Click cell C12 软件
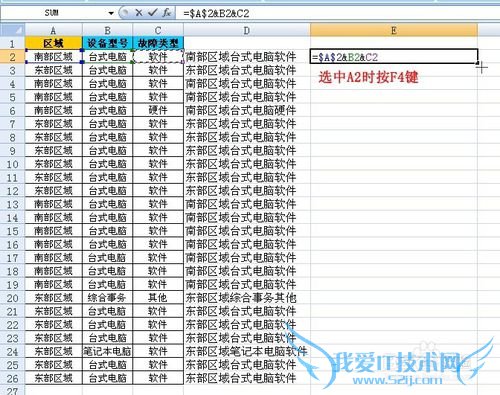Screen dimensions: 500x395 [158, 191]
